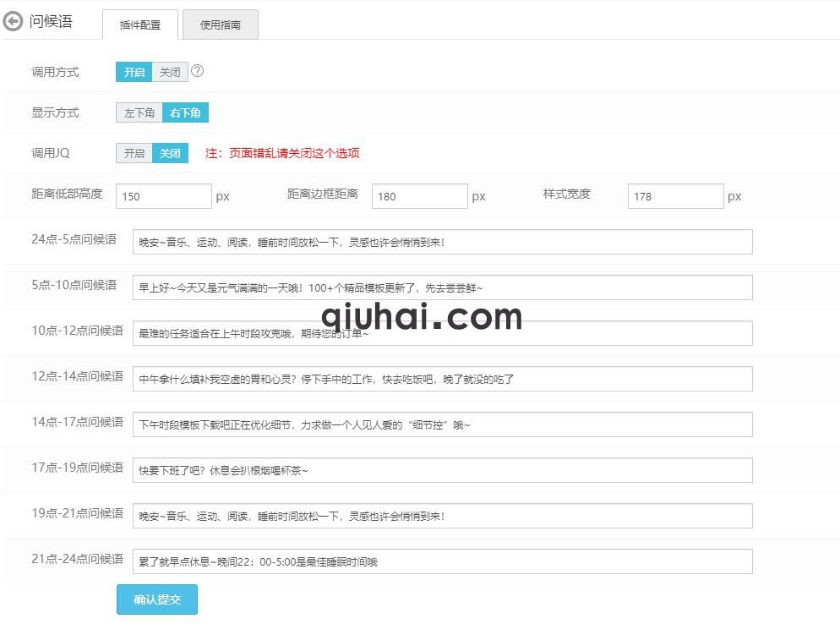This screenshot has width=840, height=635.
Task: Click the 距离边框距离 field showing 180
Action: [x=420, y=195]
